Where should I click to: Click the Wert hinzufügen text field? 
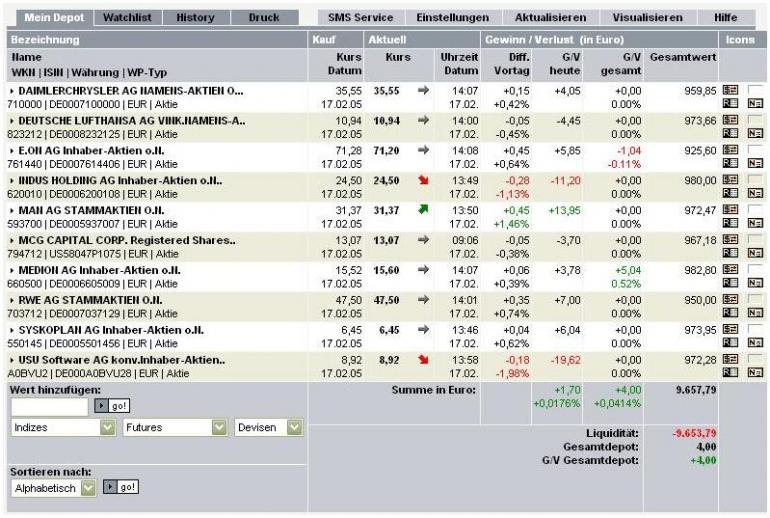pyautogui.click(x=49, y=406)
